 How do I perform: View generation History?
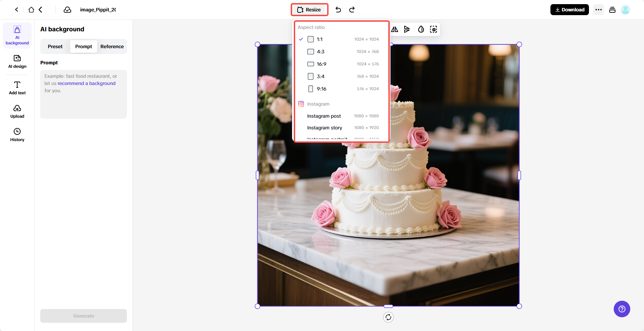[17, 134]
